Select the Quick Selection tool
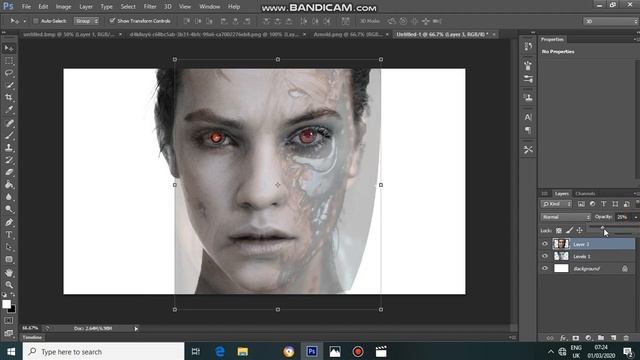This screenshot has height=360, width=640. (x=9, y=85)
